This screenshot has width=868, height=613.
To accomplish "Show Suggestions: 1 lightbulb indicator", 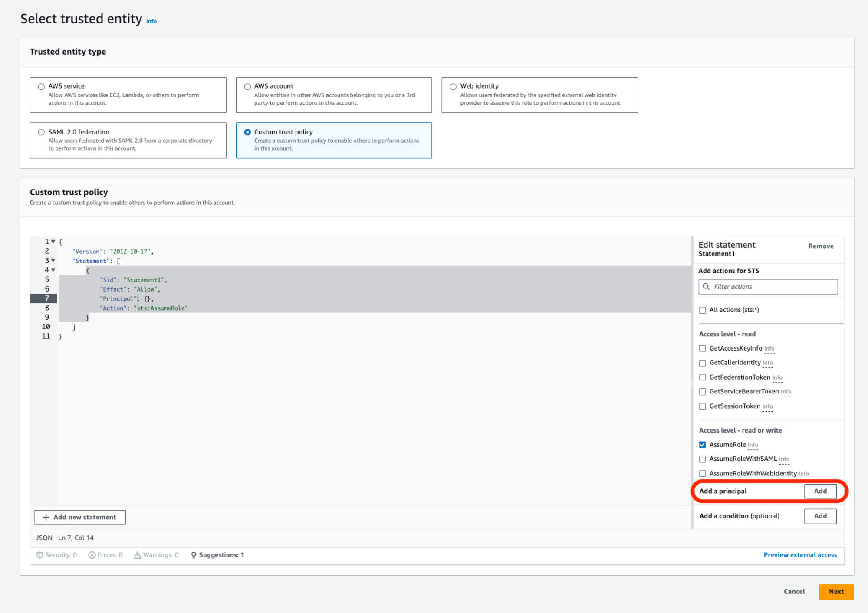I will tap(217, 555).
